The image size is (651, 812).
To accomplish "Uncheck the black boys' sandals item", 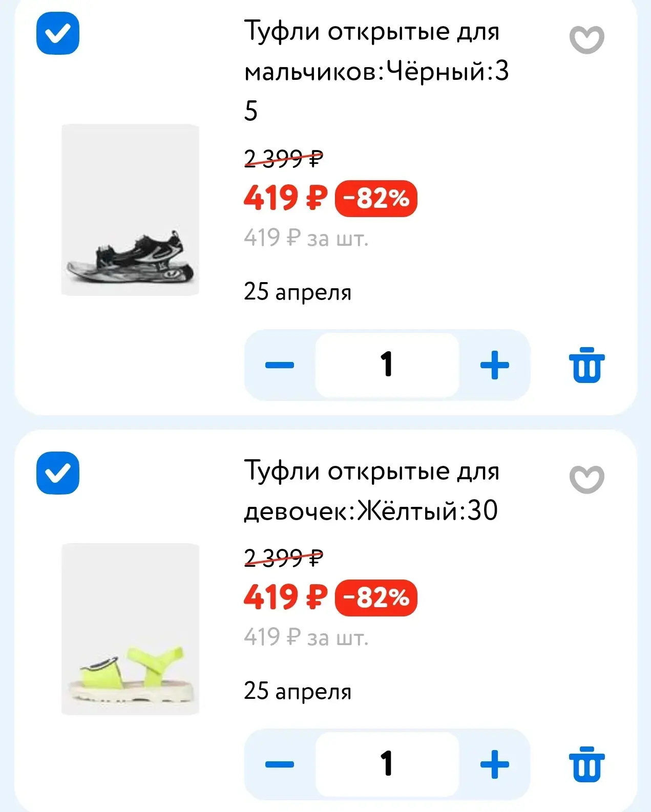I will [58, 34].
